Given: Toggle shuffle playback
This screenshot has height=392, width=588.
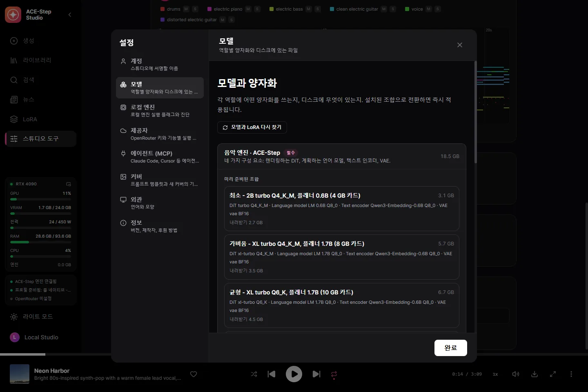Looking at the screenshot, I should point(254,374).
